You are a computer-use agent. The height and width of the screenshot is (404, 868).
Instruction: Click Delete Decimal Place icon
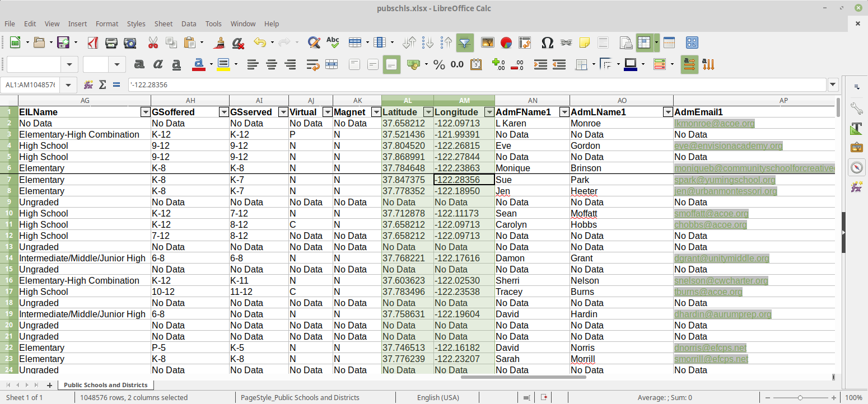pos(517,64)
